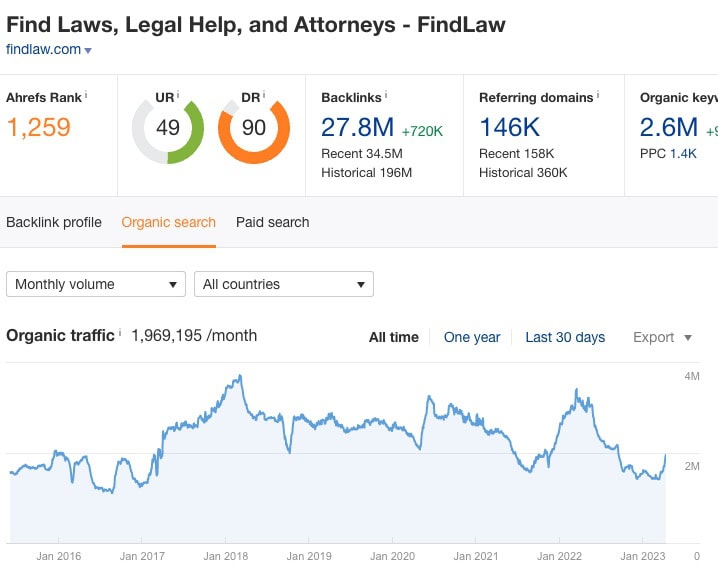Screen dimensions: 718x569
Task: Click the UR info icon
Action: click(x=178, y=94)
